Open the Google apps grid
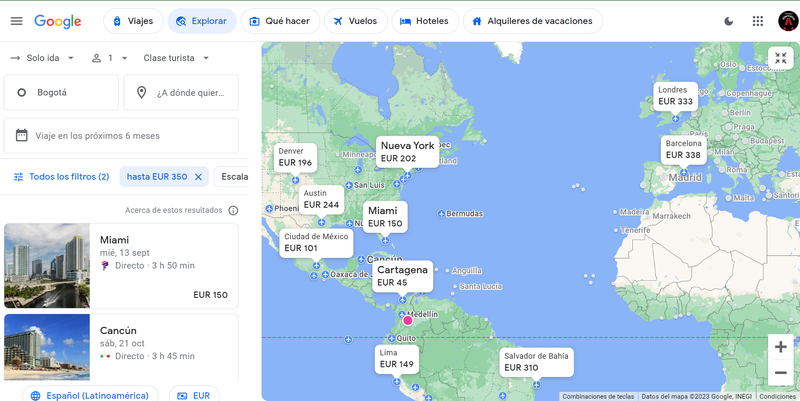Image resolution: width=800 pixels, height=401 pixels. coord(757,21)
